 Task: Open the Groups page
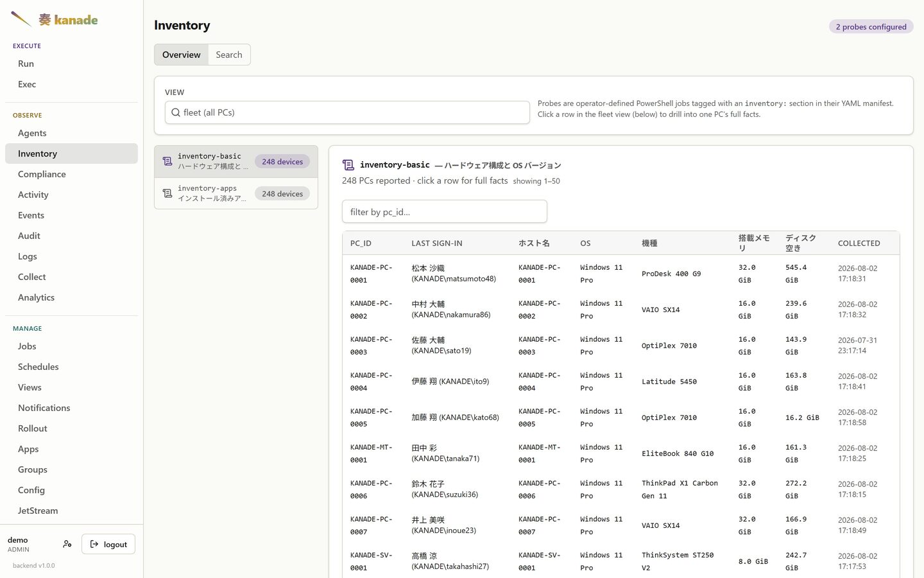click(x=71, y=469)
